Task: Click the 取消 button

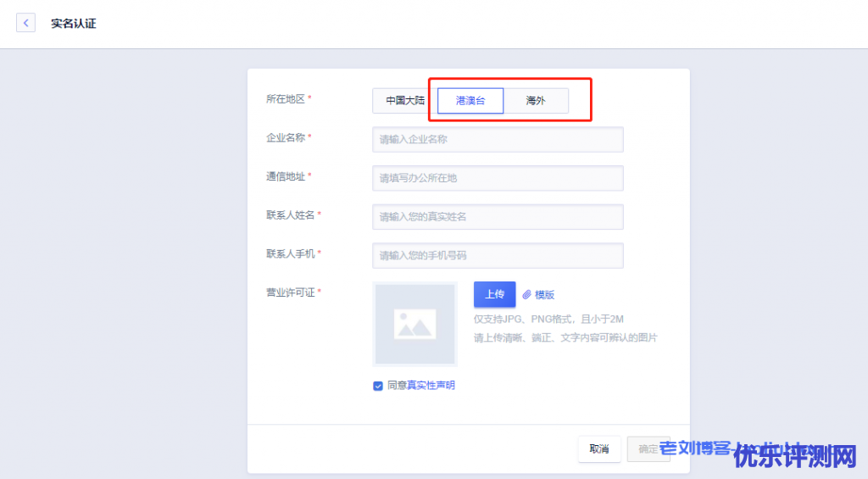Action: [x=599, y=448]
